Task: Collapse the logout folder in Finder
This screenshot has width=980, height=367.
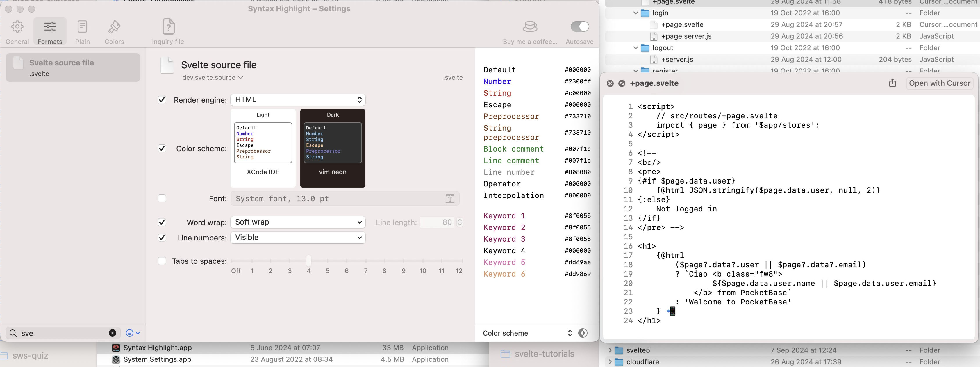Action: tap(635, 48)
